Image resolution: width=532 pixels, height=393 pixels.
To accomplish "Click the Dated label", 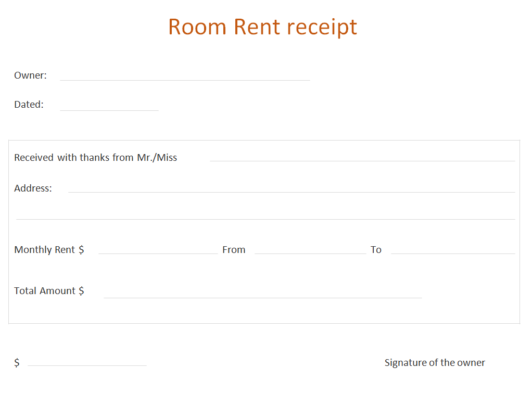I will pos(29,105).
